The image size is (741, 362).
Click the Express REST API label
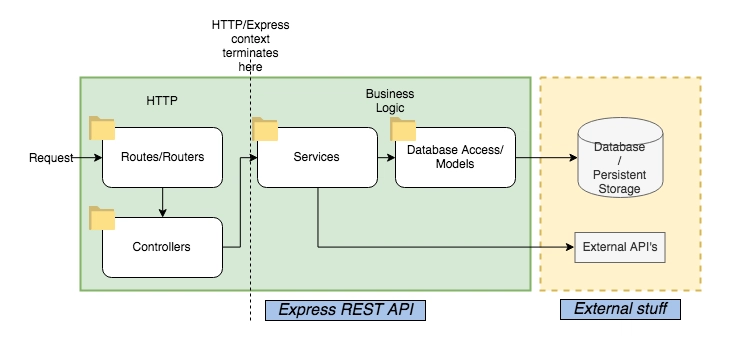pos(345,310)
